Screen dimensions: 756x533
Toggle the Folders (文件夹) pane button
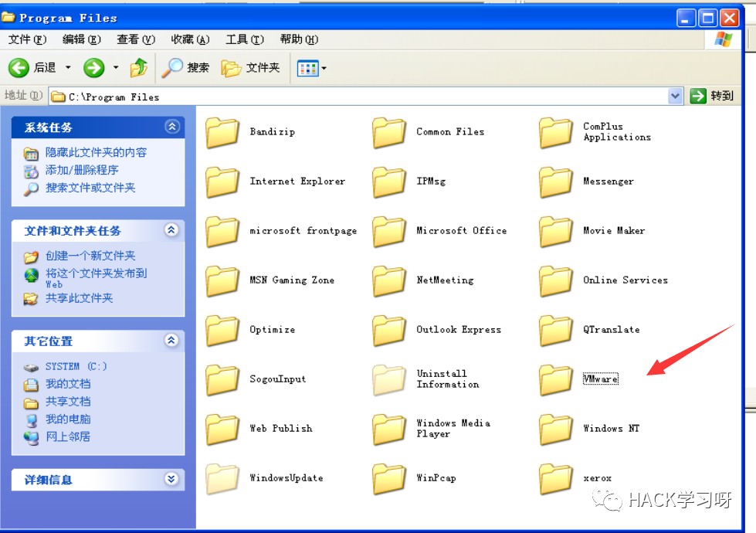[251, 68]
